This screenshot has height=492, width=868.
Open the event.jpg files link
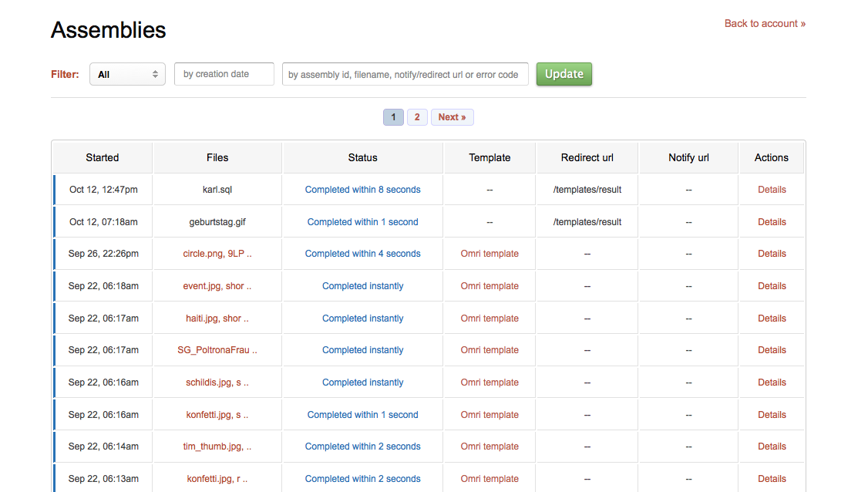click(x=217, y=286)
